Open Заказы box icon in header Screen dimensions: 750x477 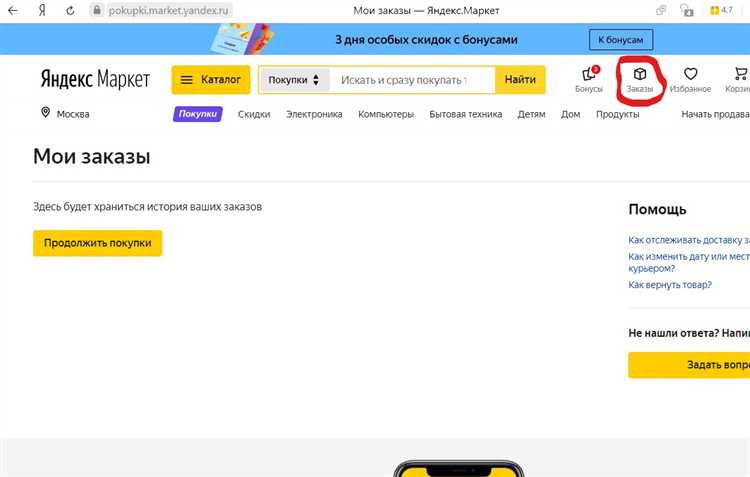pyautogui.click(x=640, y=74)
